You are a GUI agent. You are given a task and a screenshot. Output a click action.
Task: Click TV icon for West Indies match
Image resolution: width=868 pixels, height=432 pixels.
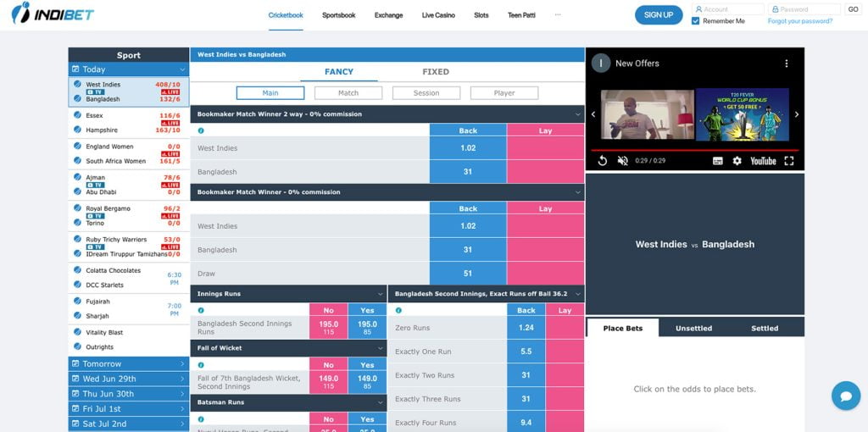pos(95,91)
